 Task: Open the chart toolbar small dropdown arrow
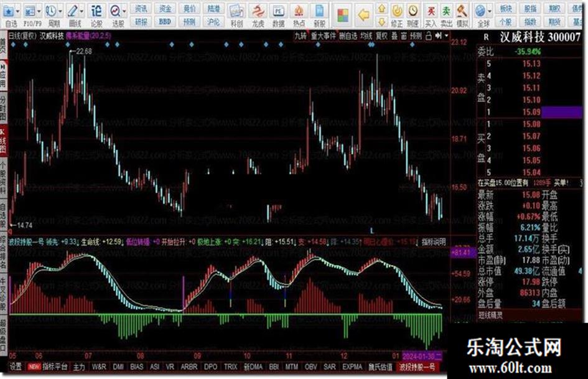coord(446,36)
